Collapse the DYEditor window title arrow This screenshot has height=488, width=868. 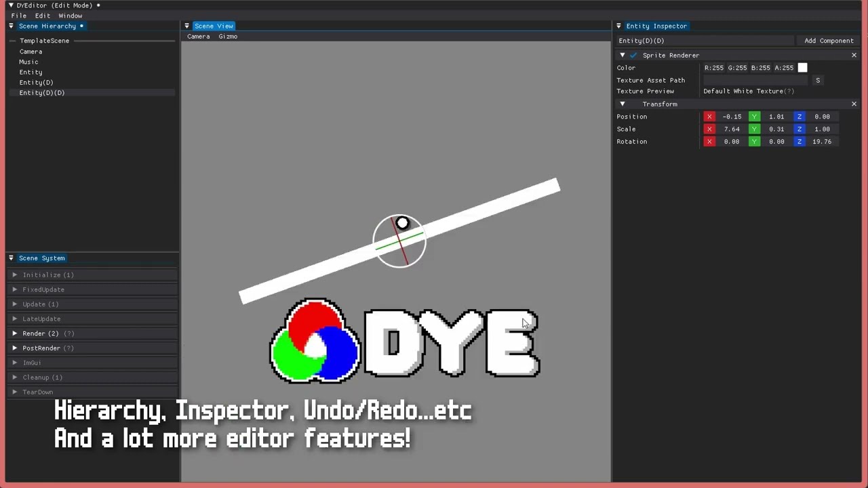[x=11, y=5]
